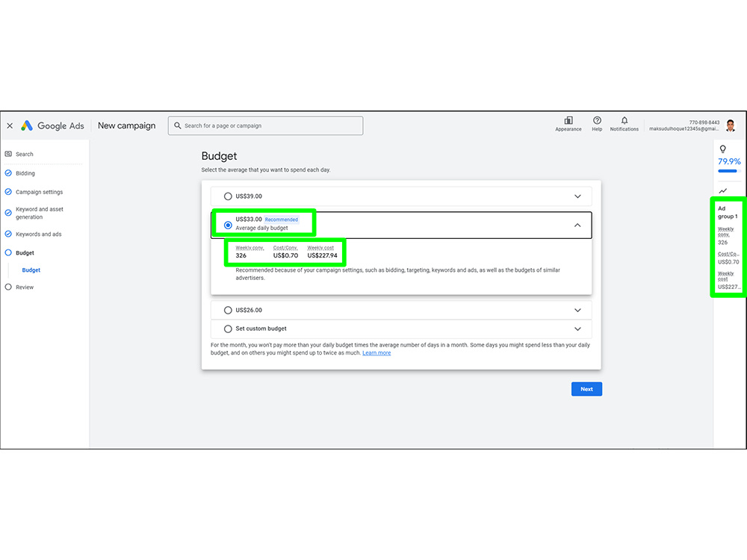Go to the Keywords and ads step
The height and width of the screenshot is (560, 747).
pyautogui.click(x=39, y=234)
